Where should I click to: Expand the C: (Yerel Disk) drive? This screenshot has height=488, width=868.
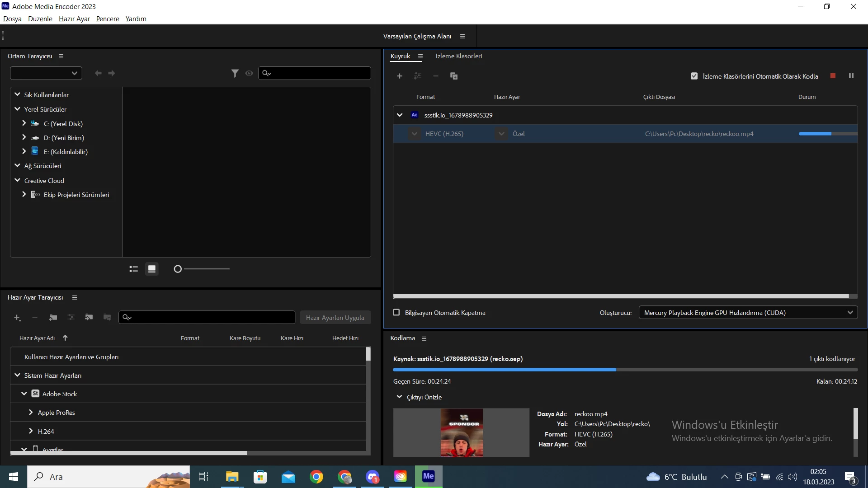click(24, 123)
